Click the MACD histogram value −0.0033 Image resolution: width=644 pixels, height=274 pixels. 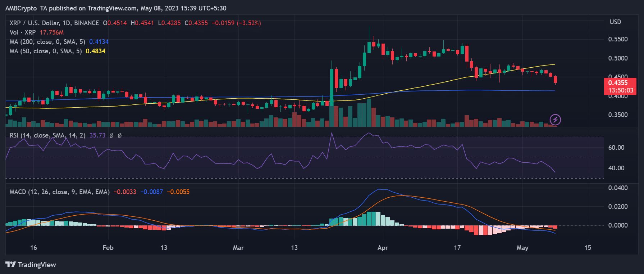pos(125,192)
